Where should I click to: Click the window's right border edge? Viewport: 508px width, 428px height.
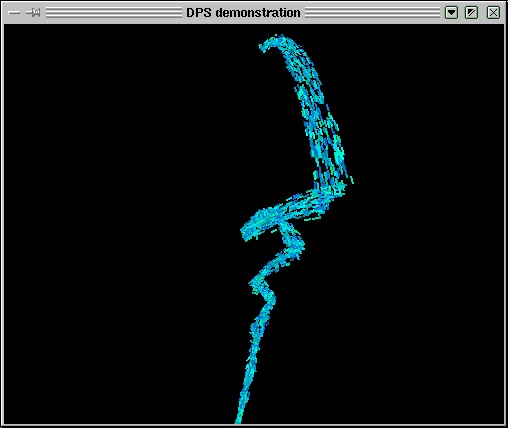click(506, 223)
